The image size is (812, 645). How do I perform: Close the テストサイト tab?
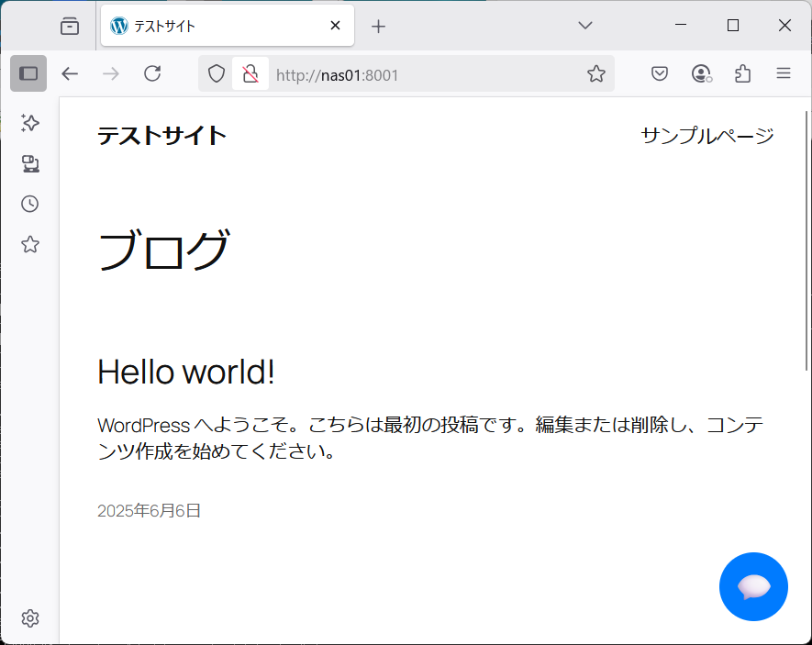pos(335,26)
